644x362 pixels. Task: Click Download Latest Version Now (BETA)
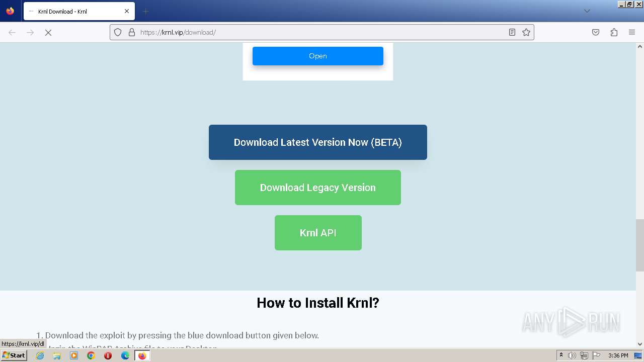click(x=318, y=142)
